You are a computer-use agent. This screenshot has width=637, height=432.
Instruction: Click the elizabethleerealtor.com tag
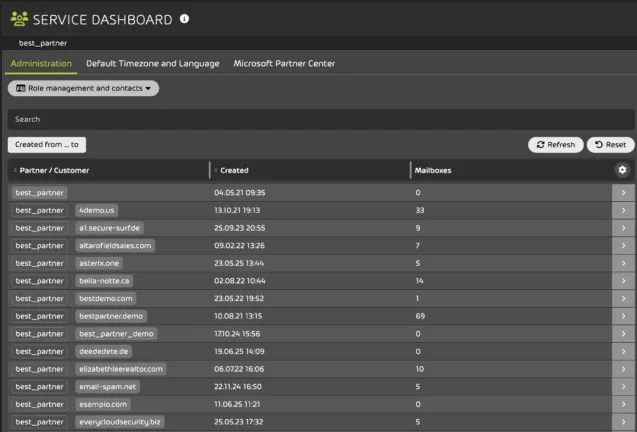pos(121,369)
